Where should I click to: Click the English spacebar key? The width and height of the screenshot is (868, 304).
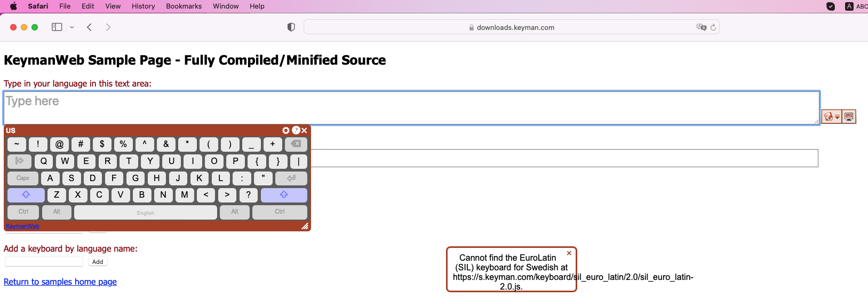tap(146, 213)
